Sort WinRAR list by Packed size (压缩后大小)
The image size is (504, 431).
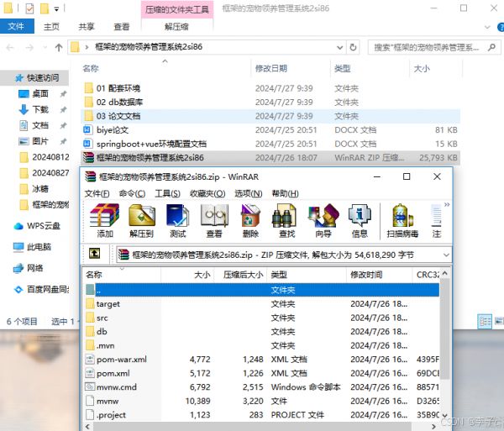(240, 275)
